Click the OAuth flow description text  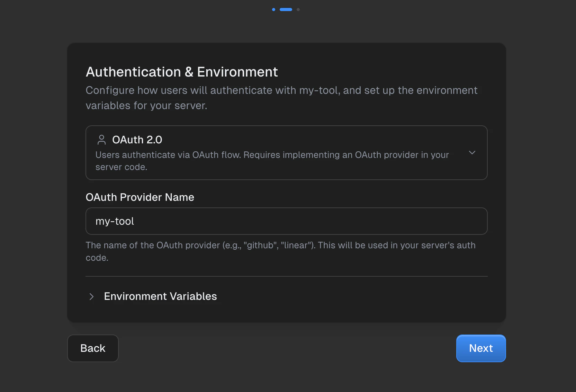272,161
